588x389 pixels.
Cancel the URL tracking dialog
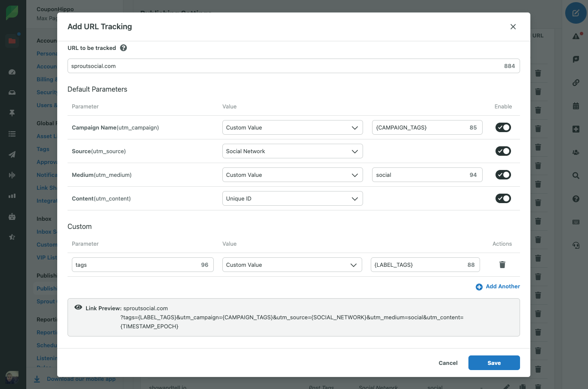tap(448, 363)
